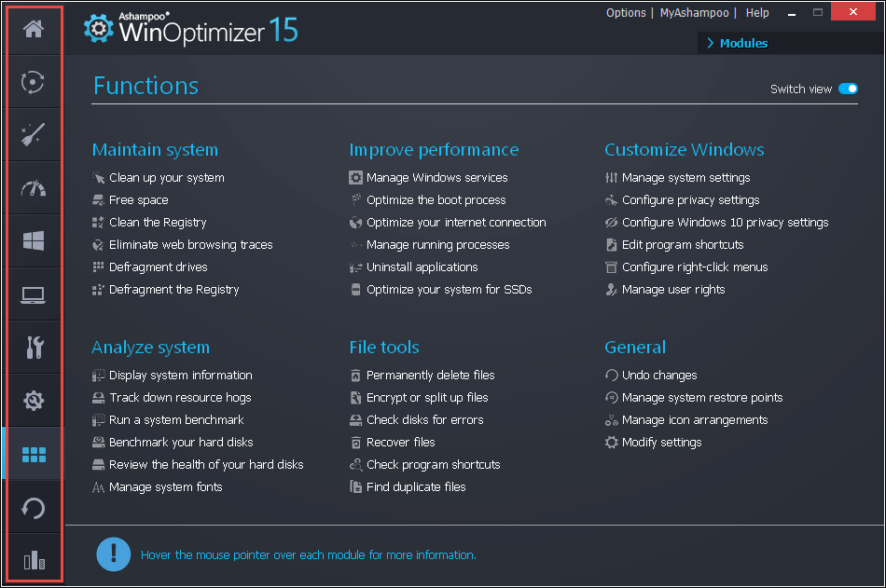Toggle the Switch view switch
This screenshot has height=588, width=886.
[x=848, y=89]
